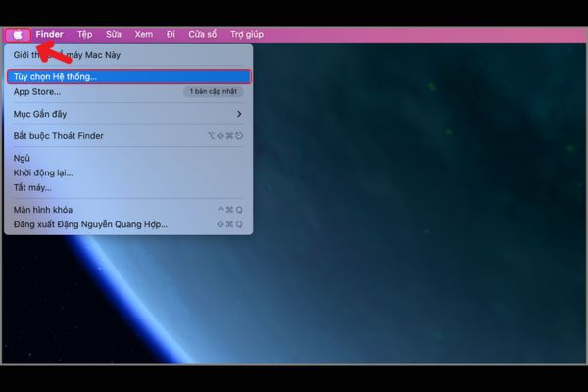This screenshot has height=392, width=588.
Task: Open the Trợ giúp menu
Action: (x=247, y=35)
